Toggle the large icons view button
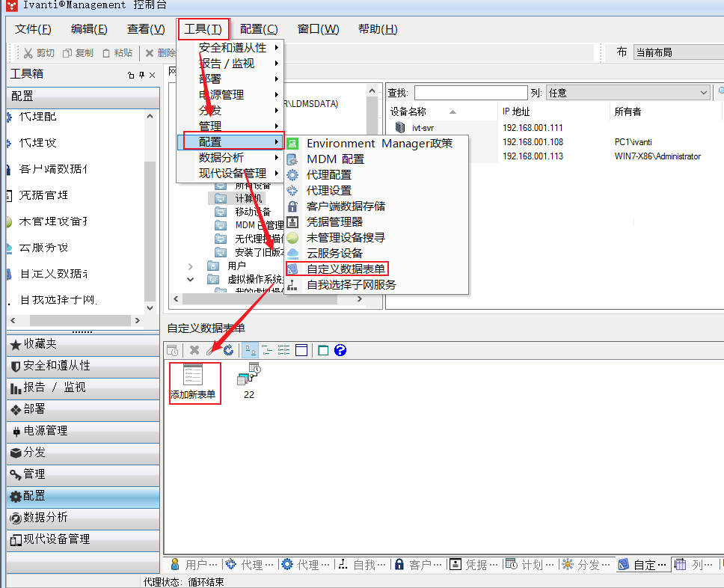 coord(248,350)
